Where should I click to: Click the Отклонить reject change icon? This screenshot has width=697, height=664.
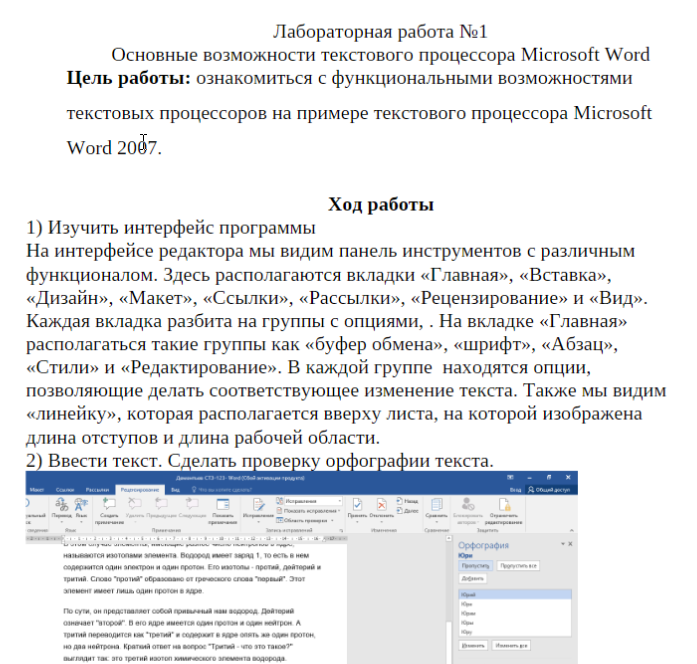pyautogui.click(x=381, y=504)
